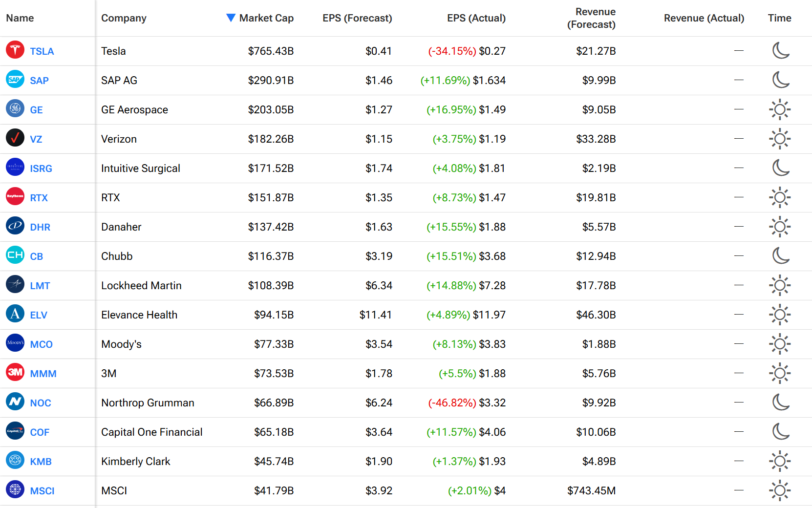
Task: Sort by the Name column header
Action: pos(20,18)
